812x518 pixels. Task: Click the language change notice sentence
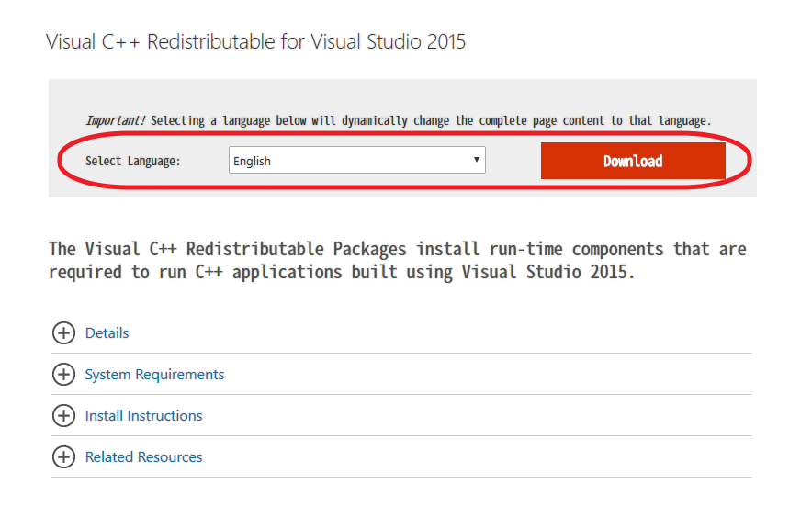click(430, 121)
